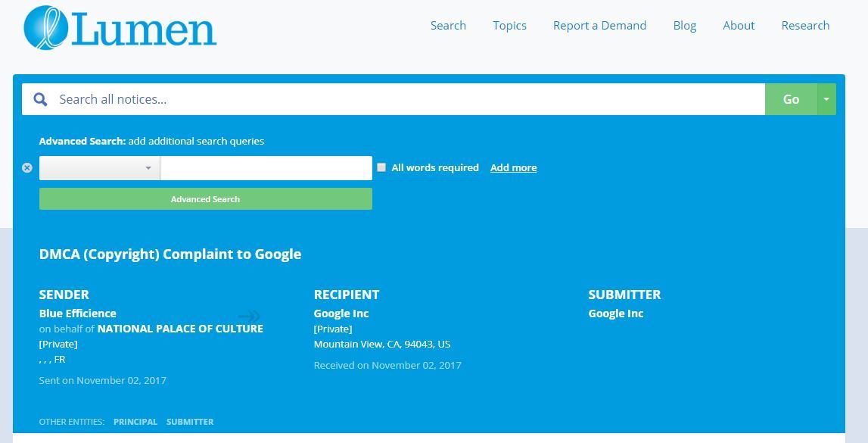Image resolution: width=868 pixels, height=443 pixels.
Task: Click the Received on November 02, 2017 text
Action: click(387, 366)
